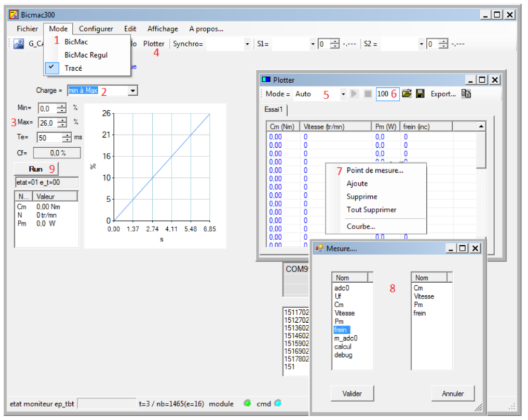Adjust the Min percentage stepper
This screenshot has height=420, width=528.
pos(61,109)
